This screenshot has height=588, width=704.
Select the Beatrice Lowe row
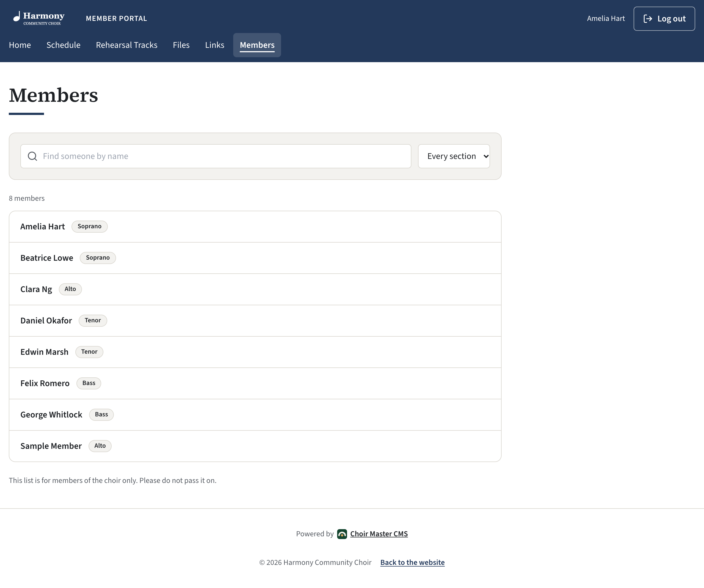(255, 258)
